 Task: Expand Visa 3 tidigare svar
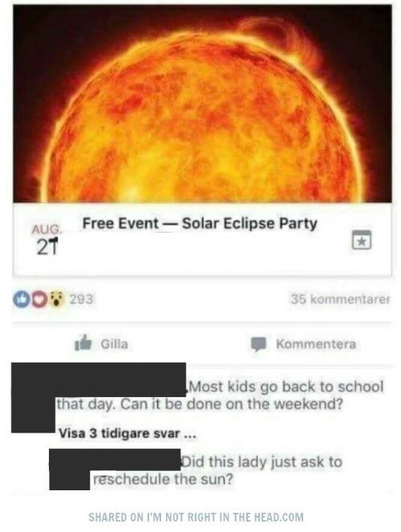(x=127, y=433)
